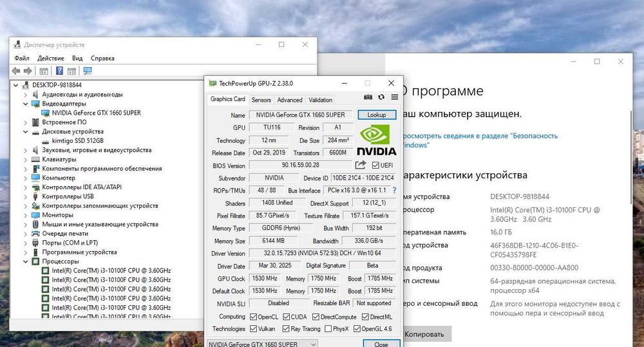Expand Контроллеры запоминающих устройств
This screenshot has width=644, height=347.
26,206
